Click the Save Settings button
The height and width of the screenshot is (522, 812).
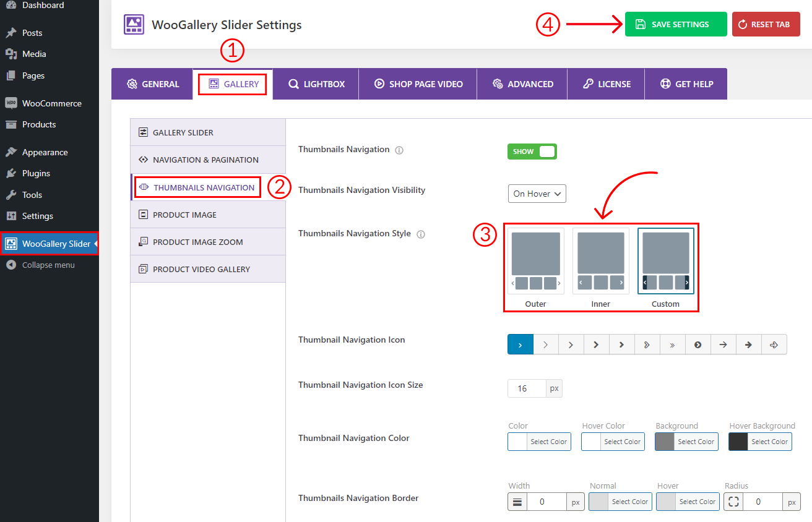[x=675, y=24]
